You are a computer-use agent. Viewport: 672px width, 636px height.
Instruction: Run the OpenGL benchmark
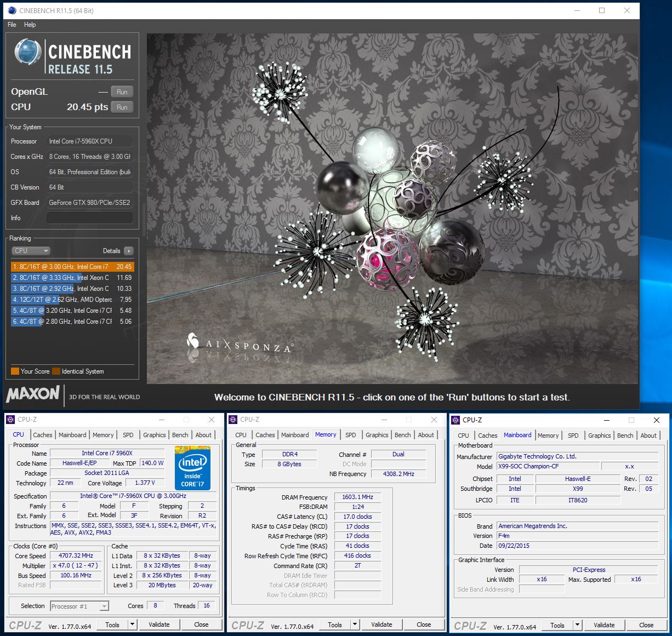click(122, 92)
